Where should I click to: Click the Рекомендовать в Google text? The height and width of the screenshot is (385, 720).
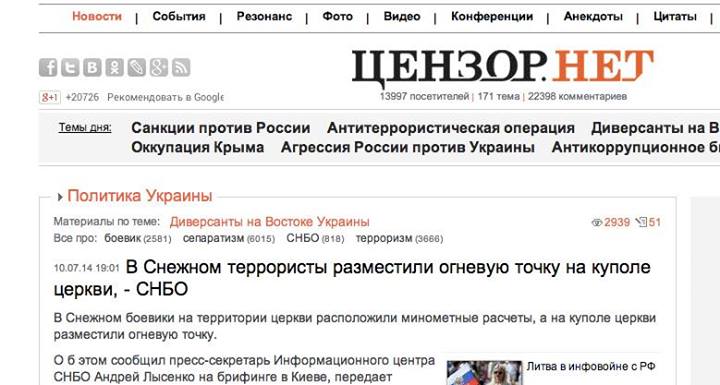[x=165, y=97]
